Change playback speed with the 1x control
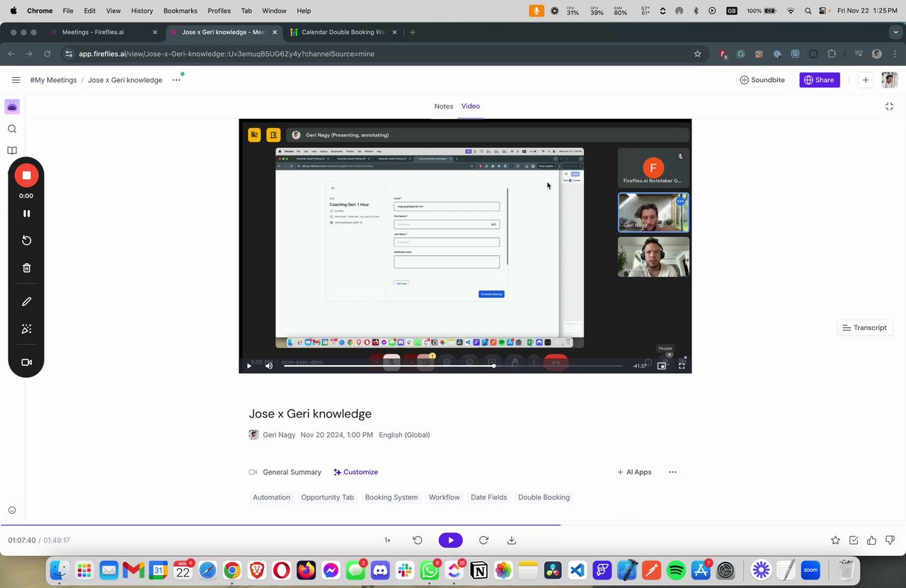Image resolution: width=906 pixels, height=588 pixels. [x=387, y=540]
